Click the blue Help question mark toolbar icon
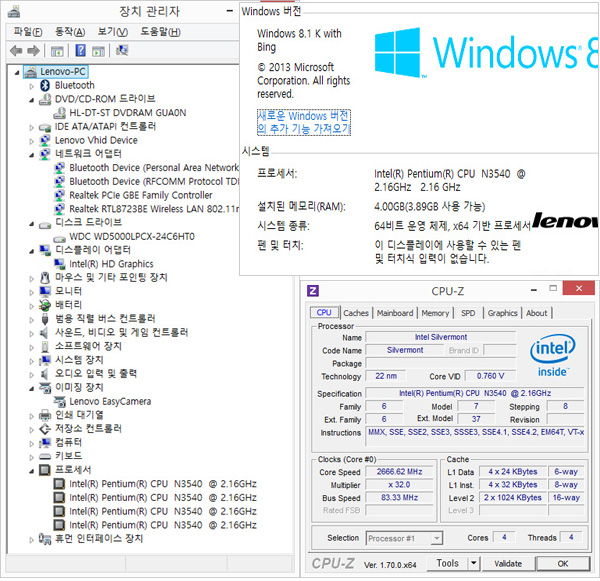Image resolution: width=600 pixels, height=581 pixels. (80, 50)
